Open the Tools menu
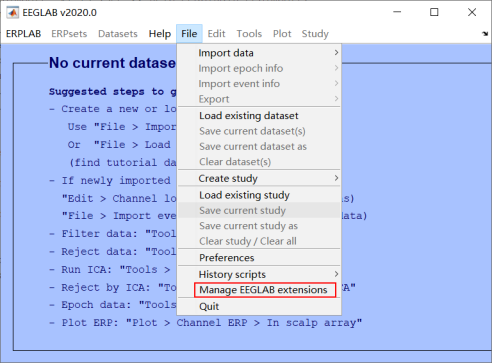 tap(249, 34)
